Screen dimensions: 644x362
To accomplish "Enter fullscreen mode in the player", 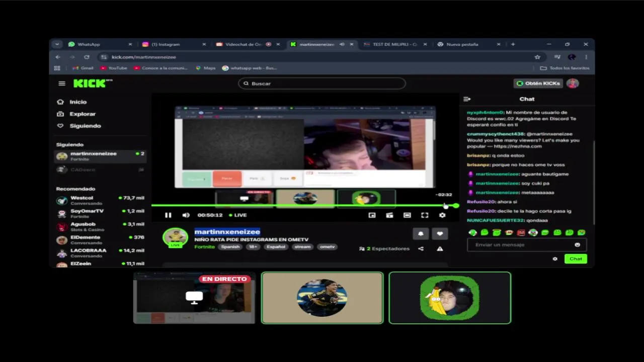I will click(x=425, y=215).
